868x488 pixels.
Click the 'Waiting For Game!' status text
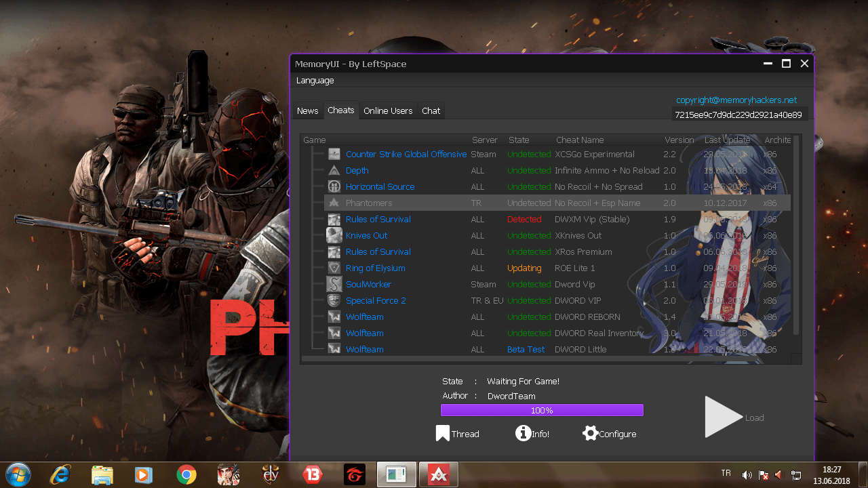click(523, 382)
